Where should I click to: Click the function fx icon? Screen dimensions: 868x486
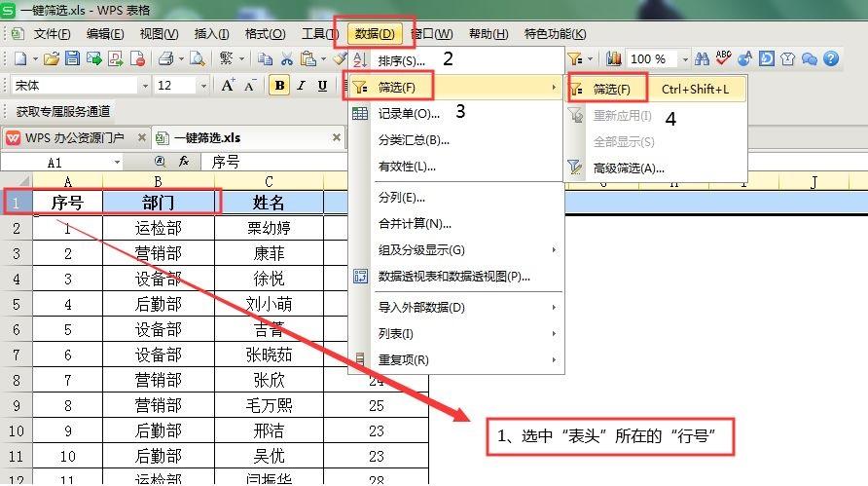pyautogui.click(x=183, y=162)
